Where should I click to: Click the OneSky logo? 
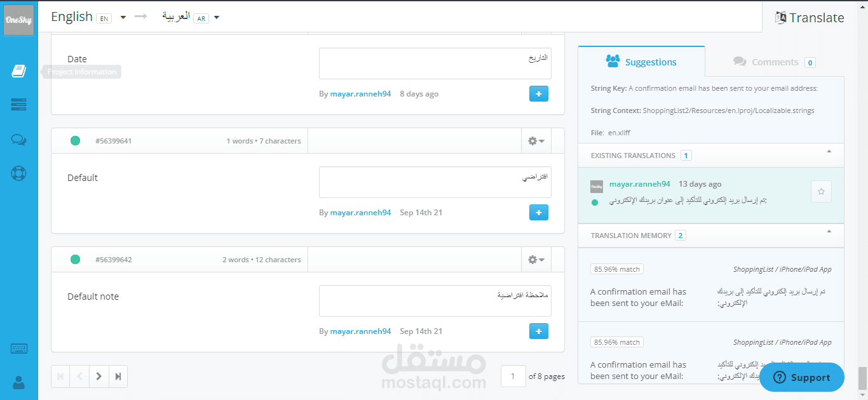[x=19, y=20]
